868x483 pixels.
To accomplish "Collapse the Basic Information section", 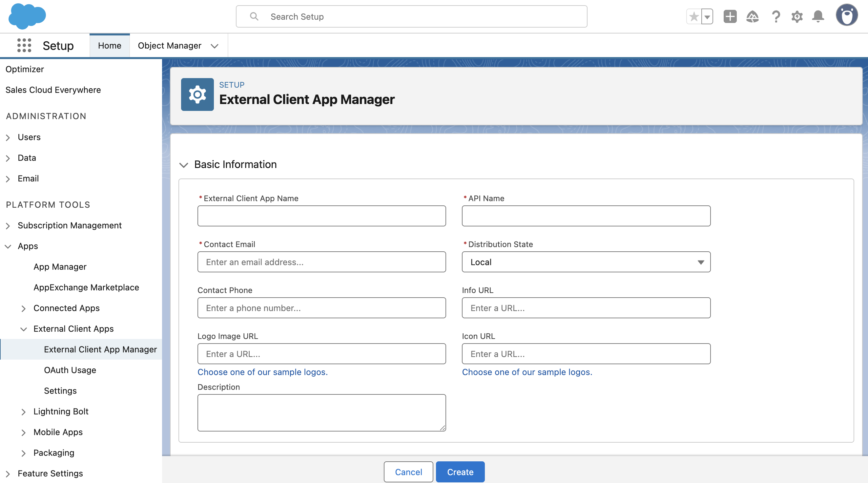I will click(x=184, y=165).
